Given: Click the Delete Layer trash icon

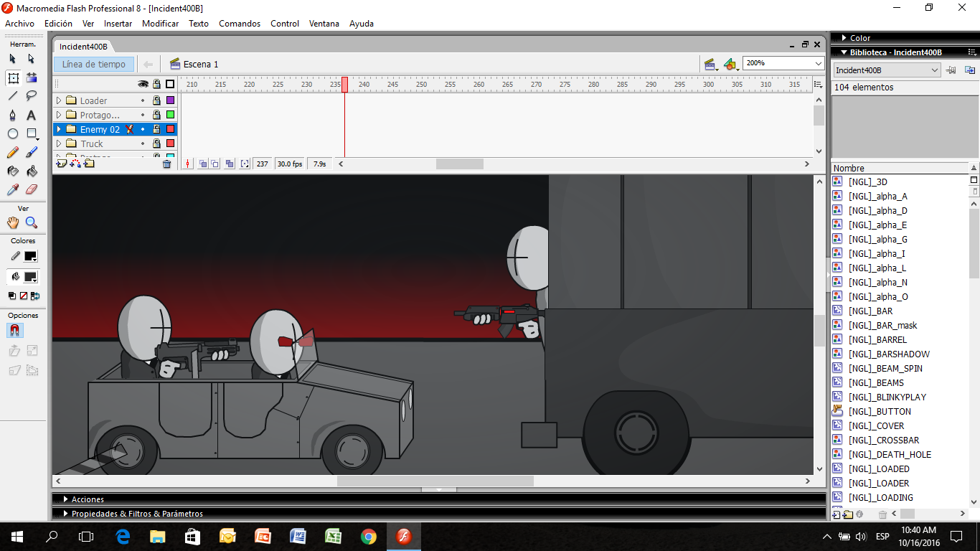Looking at the screenshot, I should coord(167,164).
